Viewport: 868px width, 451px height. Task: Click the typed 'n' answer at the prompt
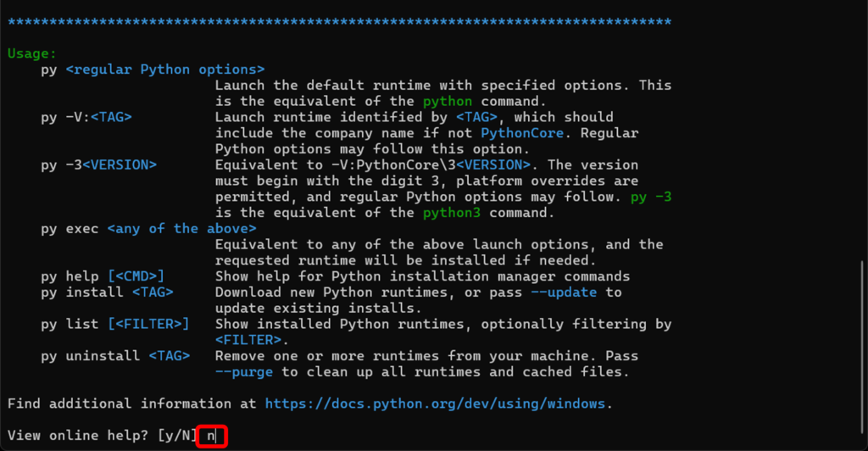click(212, 436)
